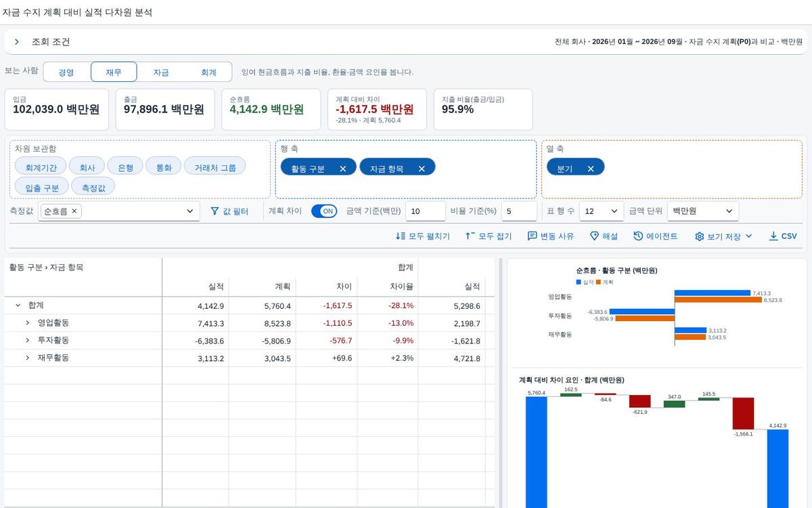Viewport: 812px width, 508px height.
Task: Select the +69.6 variance cell
Action: pos(326,358)
